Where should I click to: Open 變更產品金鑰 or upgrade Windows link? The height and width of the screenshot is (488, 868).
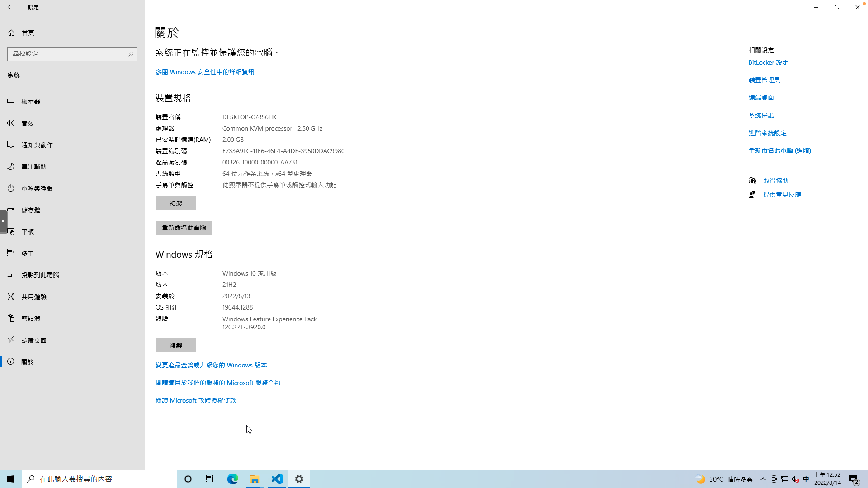point(211,365)
